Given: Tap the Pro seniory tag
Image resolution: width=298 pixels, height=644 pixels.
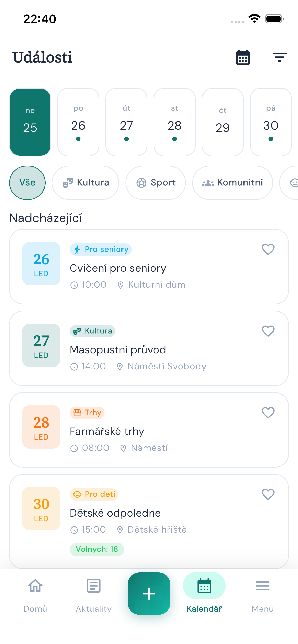Looking at the screenshot, I should click(x=101, y=250).
